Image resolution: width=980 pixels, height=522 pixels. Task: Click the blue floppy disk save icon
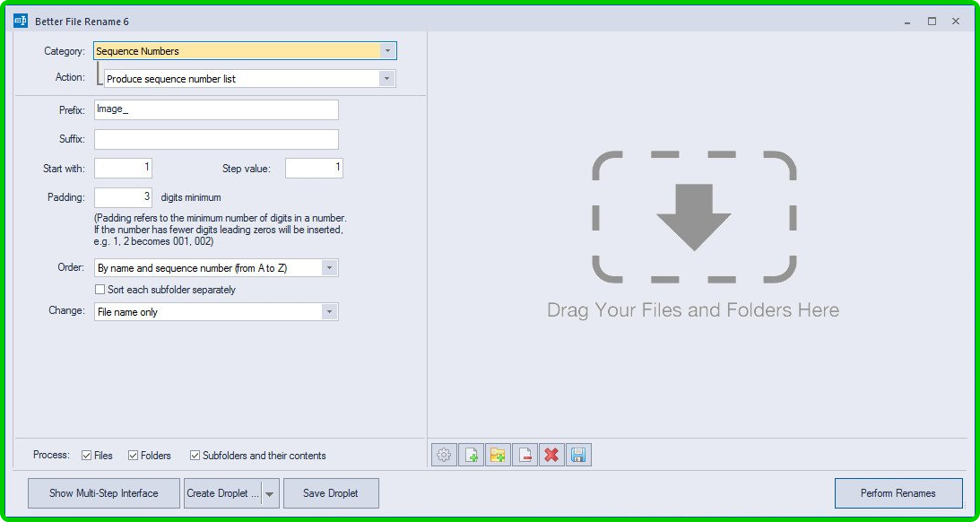(x=578, y=455)
